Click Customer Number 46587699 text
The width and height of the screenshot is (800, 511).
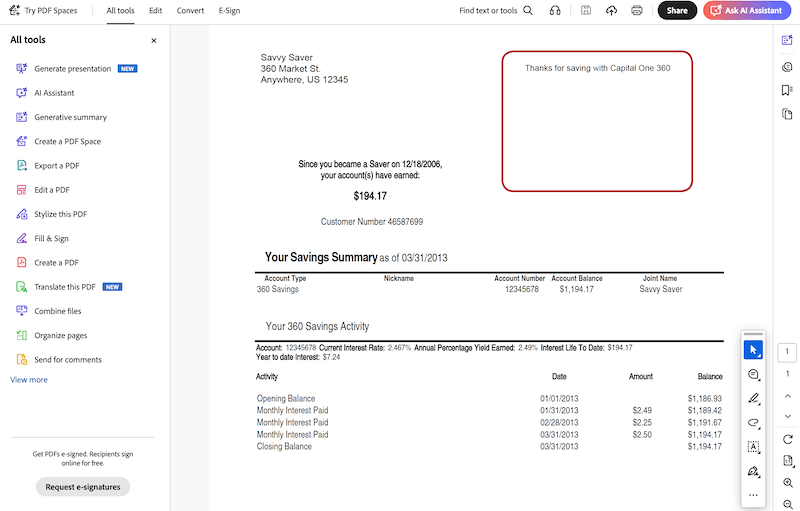[x=371, y=222]
